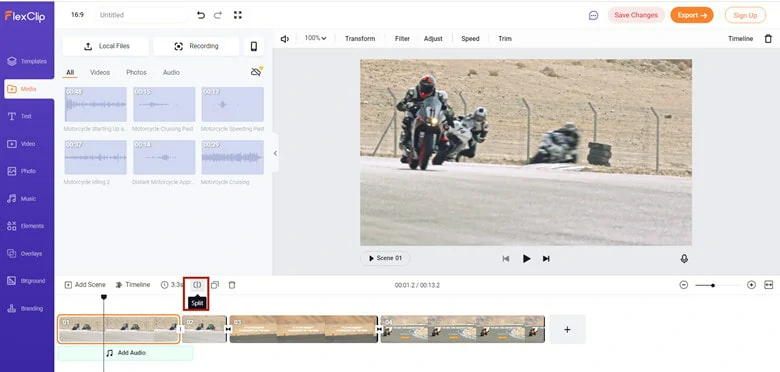
Task: Click the redo arrow icon
Action: [x=218, y=15]
